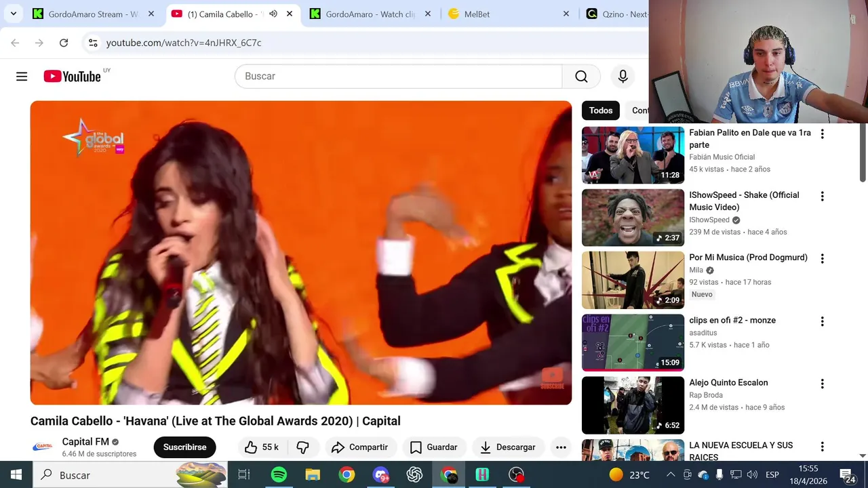Click the search magnifier button
The height and width of the screenshot is (488, 868).
click(x=581, y=77)
